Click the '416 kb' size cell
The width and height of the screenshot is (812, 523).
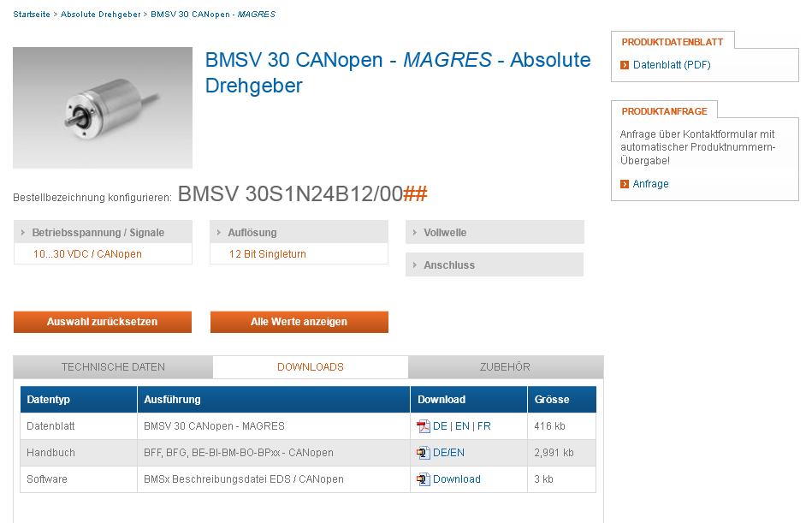pos(562,426)
